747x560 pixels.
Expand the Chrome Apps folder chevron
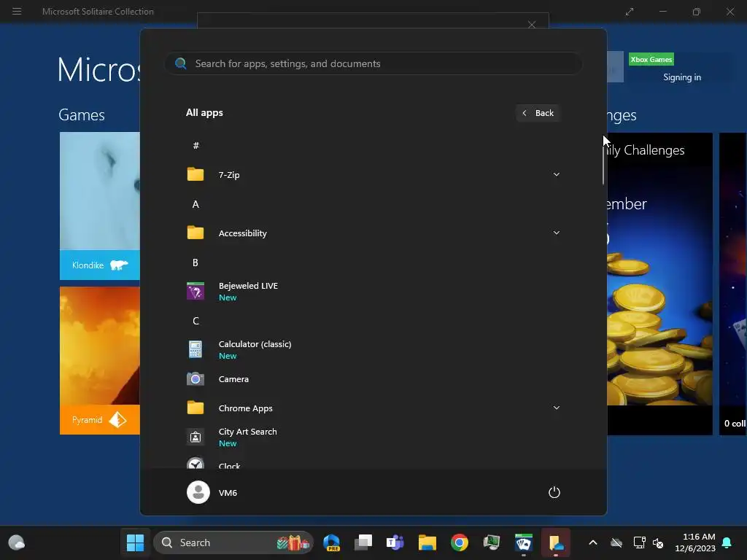point(556,408)
